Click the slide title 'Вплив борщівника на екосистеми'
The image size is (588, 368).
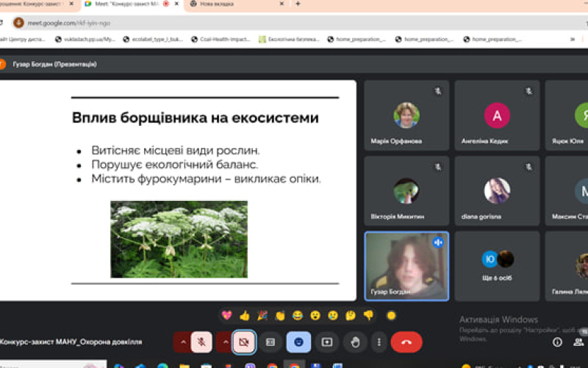point(195,118)
